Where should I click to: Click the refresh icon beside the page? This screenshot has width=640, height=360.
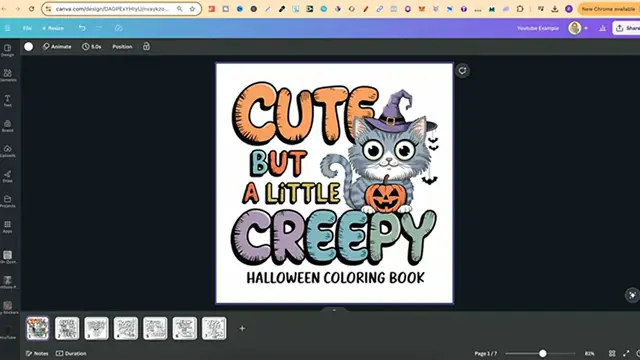pyautogui.click(x=462, y=71)
